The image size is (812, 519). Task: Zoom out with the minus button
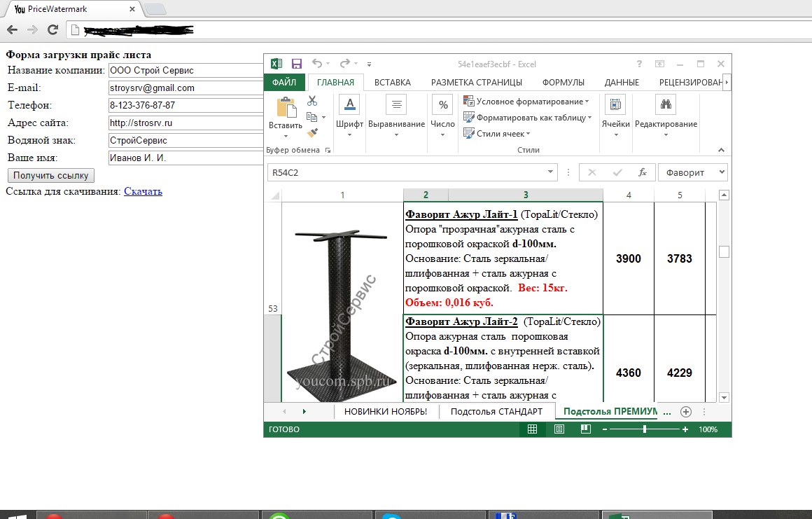click(604, 429)
